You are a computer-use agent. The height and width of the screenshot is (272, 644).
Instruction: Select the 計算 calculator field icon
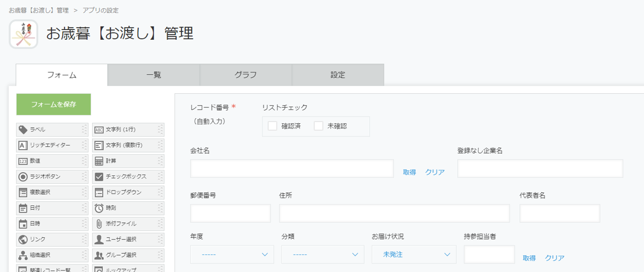(99, 161)
